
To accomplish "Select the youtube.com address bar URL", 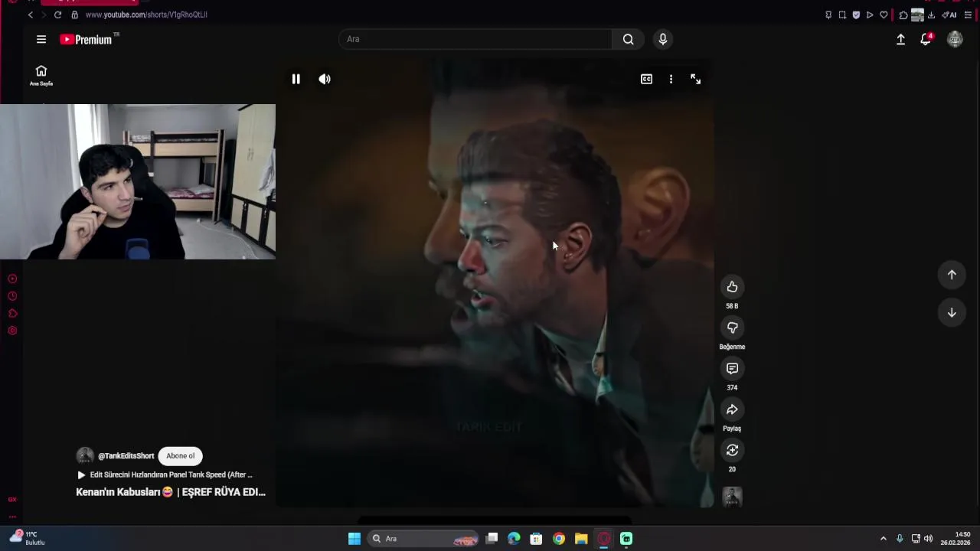I will 146,15.
